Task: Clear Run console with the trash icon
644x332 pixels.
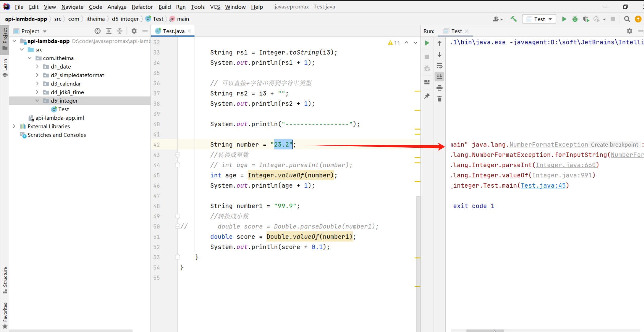Action: (439, 99)
